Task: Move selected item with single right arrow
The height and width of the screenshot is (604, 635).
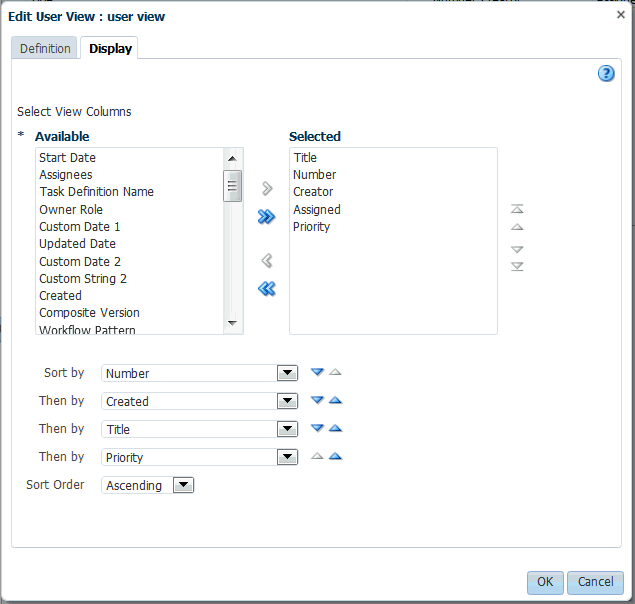Action: tap(267, 188)
